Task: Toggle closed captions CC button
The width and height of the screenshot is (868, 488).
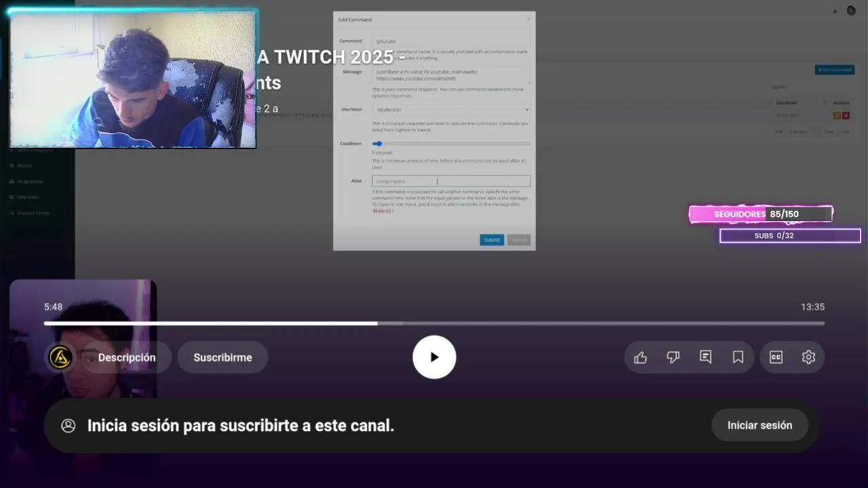Action: [776, 357]
